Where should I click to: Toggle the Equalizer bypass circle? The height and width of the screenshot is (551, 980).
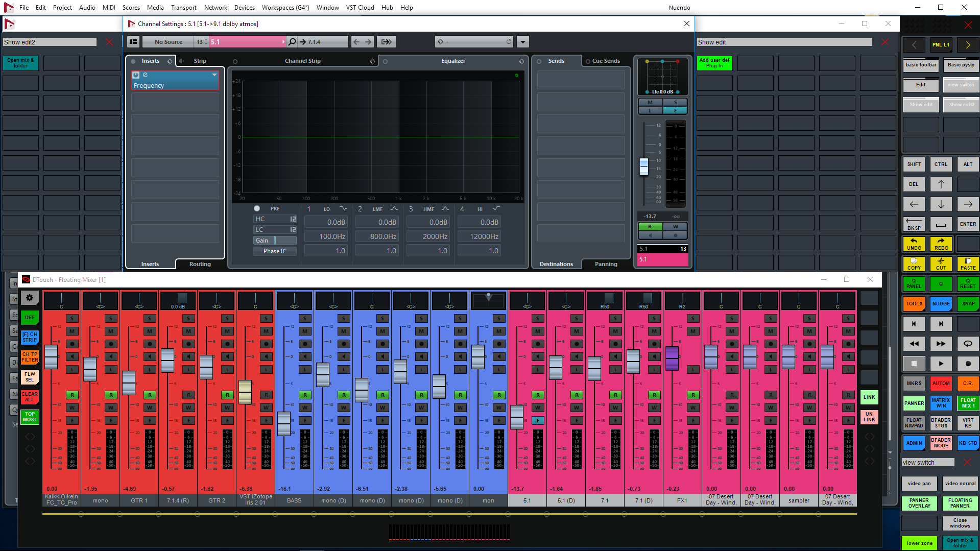(385, 61)
